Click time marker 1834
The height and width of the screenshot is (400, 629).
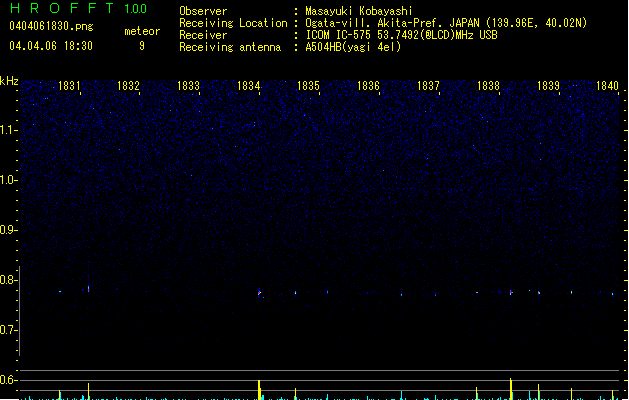(x=248, y=86)
